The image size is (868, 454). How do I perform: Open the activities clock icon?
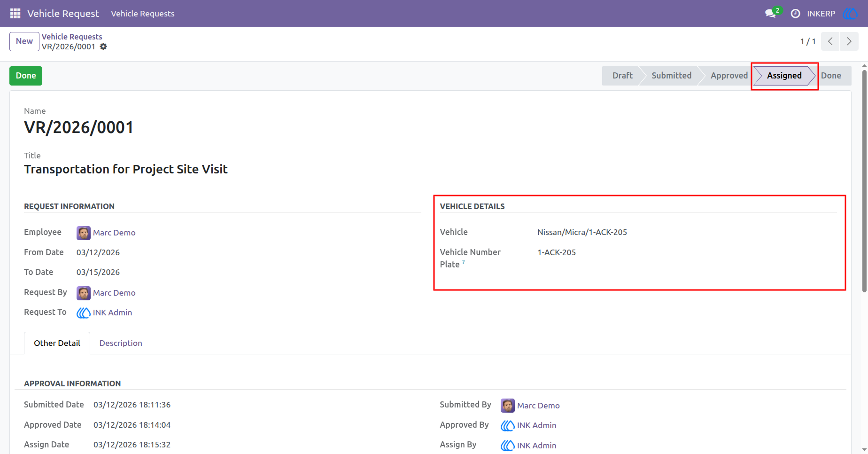(795, 14)
